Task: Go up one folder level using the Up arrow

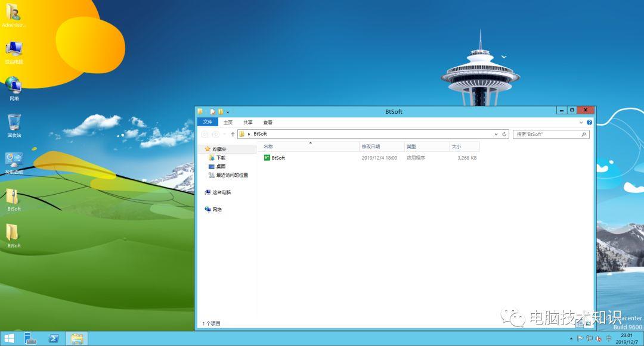Action: [233, 134]
